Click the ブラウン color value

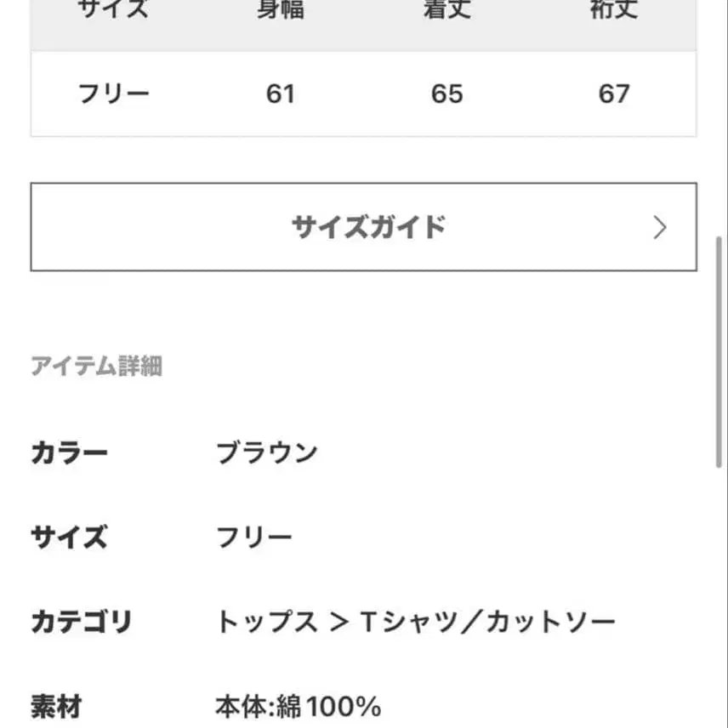click(269, 452)
